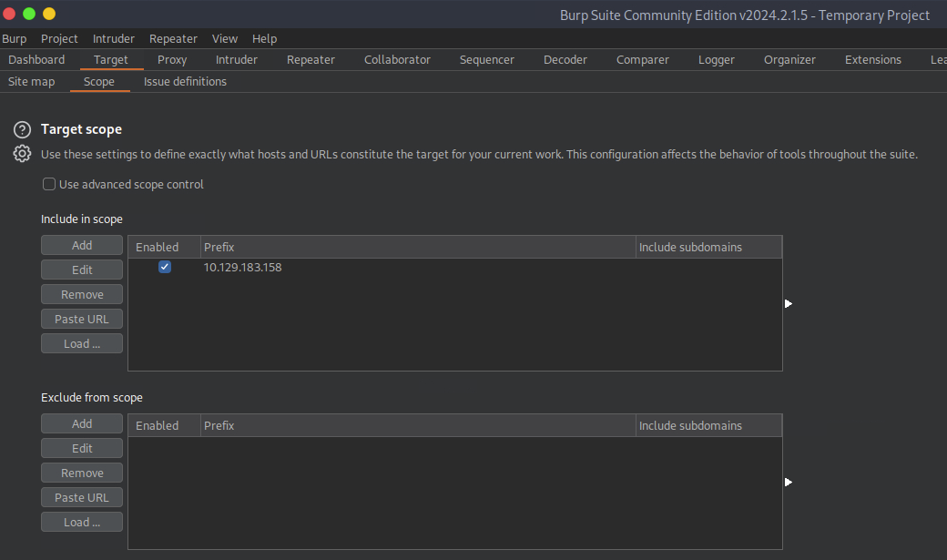Viewport: 947px width, 560px height.
Task: Click Add in the Include in scope section
Action: [x=82, y=246]
